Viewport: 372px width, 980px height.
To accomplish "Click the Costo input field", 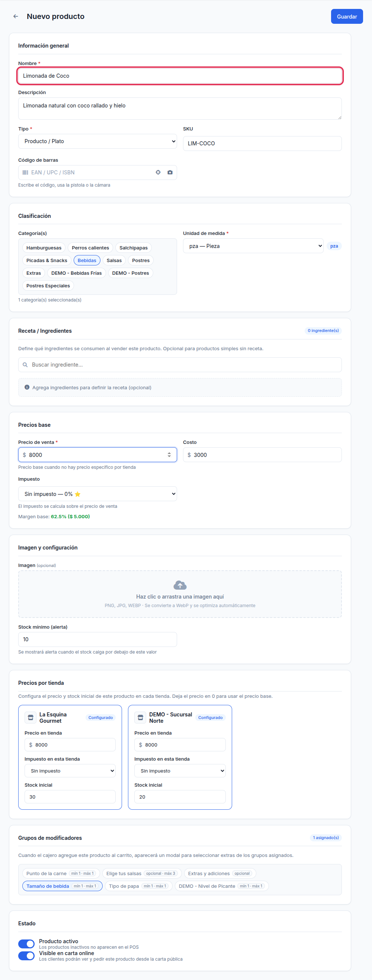I will click(x=262, y=455).
